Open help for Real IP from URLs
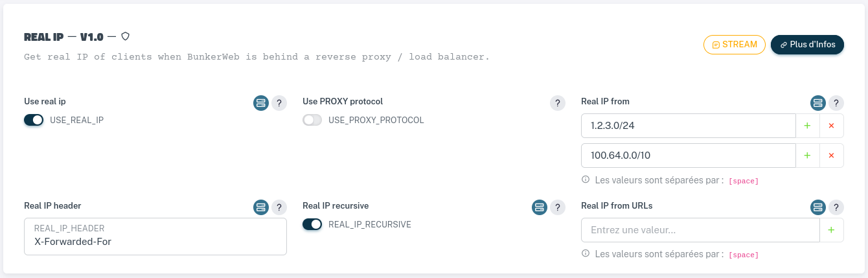 coord(836,207)
